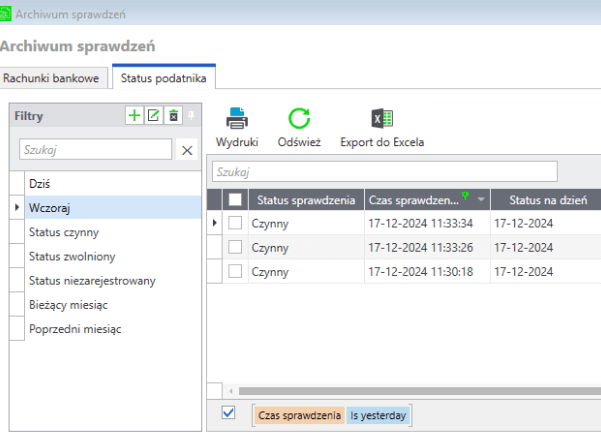Select the Status podatnika tab
Image resolution: width=601 pixels, height=434 pixels.
pos(163,77)
